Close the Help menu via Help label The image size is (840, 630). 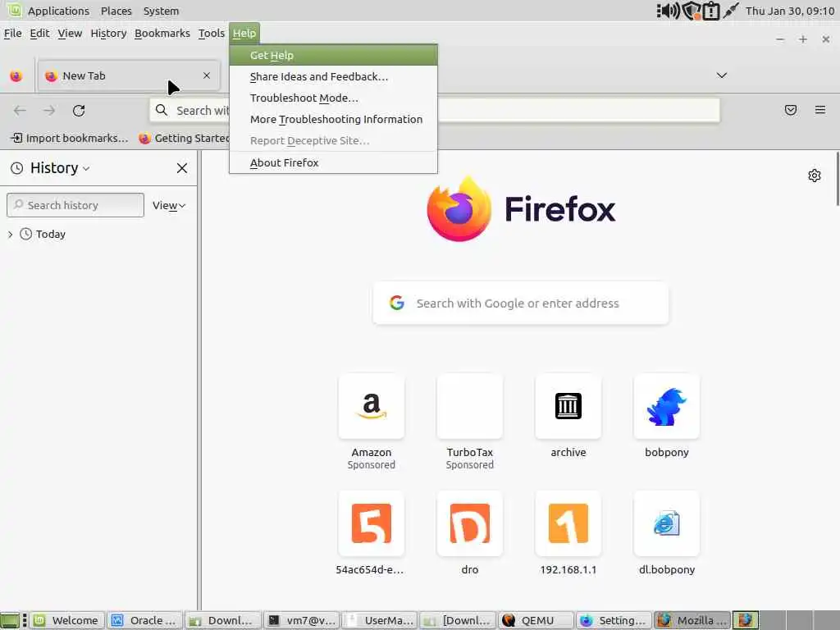click(244, 33)
